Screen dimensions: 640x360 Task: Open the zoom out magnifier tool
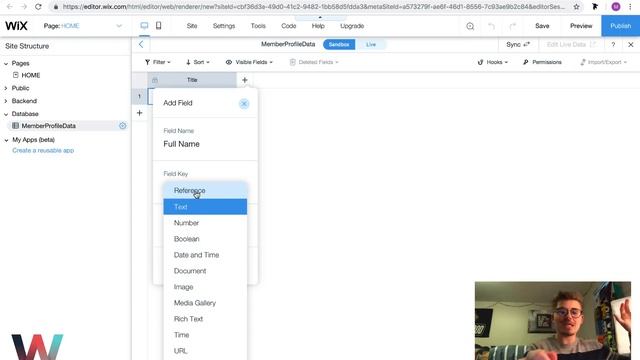point(470,26)
